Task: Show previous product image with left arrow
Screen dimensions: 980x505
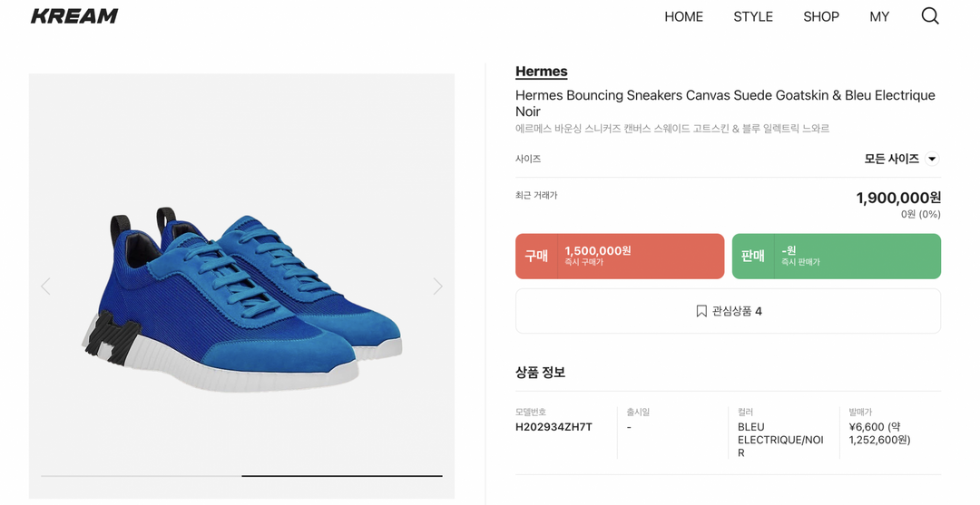Action: [x=45, y=286]
